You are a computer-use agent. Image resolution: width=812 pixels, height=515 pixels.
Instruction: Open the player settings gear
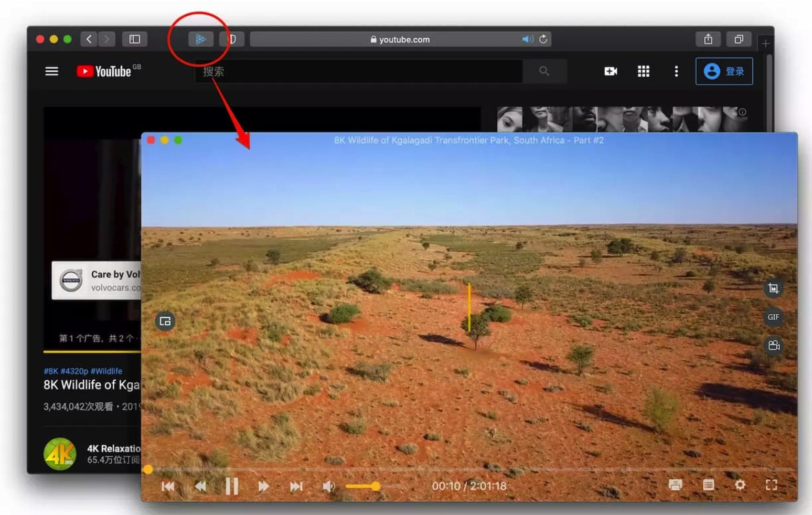pos(740,485)
